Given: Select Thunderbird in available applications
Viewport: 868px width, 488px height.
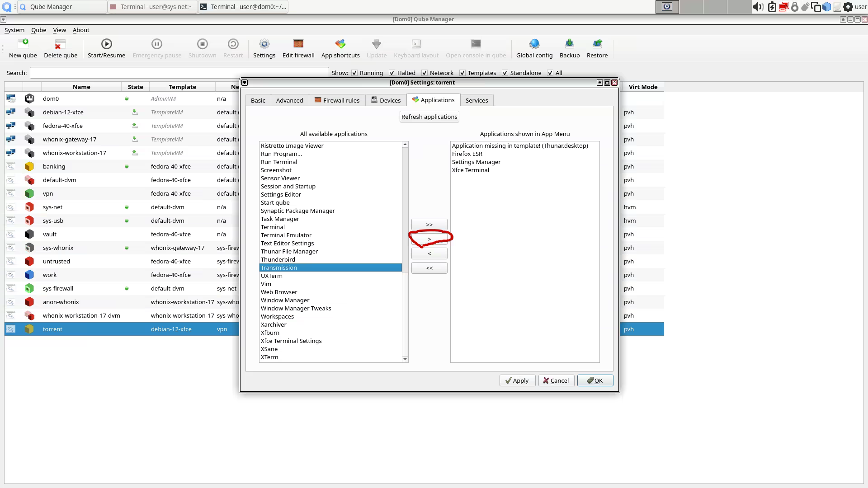Looking at the screenshot, I should [330, 259].
